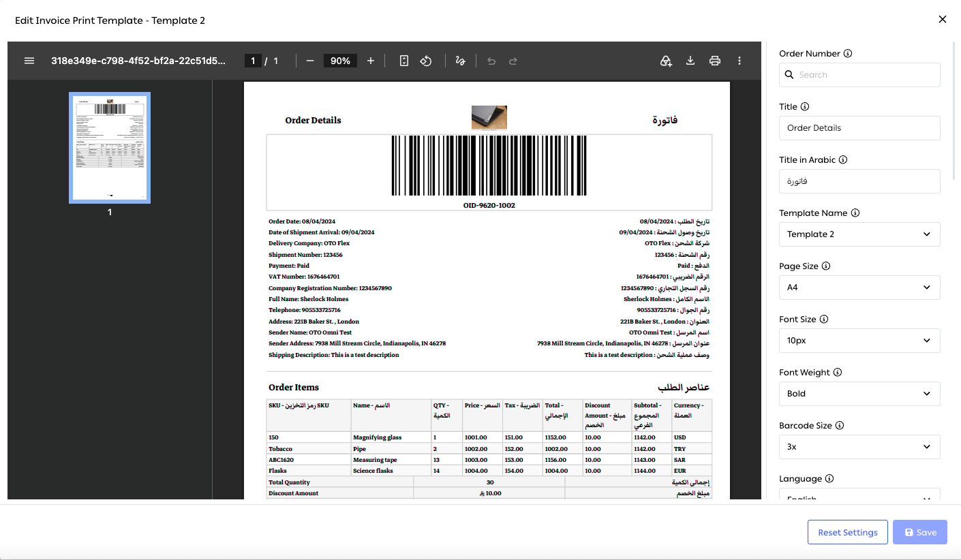Image resolution: width=961 pixels, height=560 pixels.
Task: Click the Shipment Number 123456 line
Action: click(305, 255)
